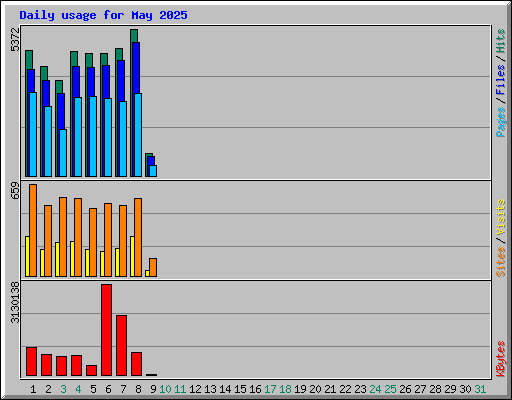Click day 28 on the x-axis
Screen dimensions: 512x400
click(435, 389)
